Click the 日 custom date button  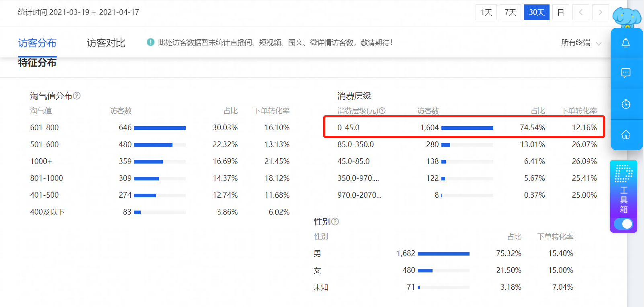pyautogui.click(x=561, y=12)
